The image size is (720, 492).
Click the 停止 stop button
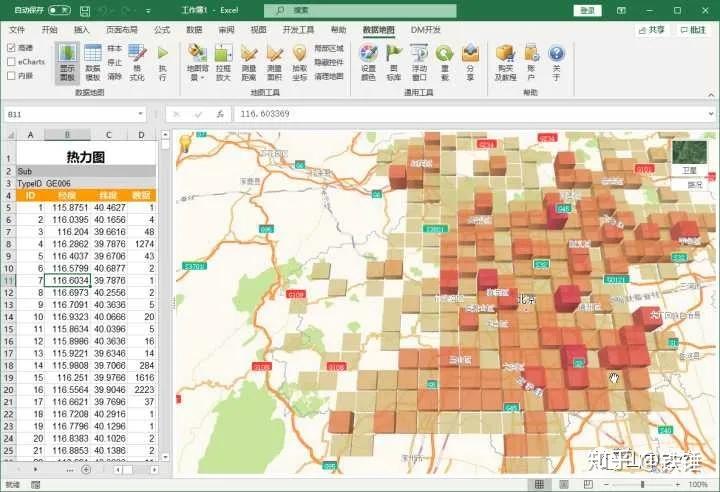click(114, 62)
